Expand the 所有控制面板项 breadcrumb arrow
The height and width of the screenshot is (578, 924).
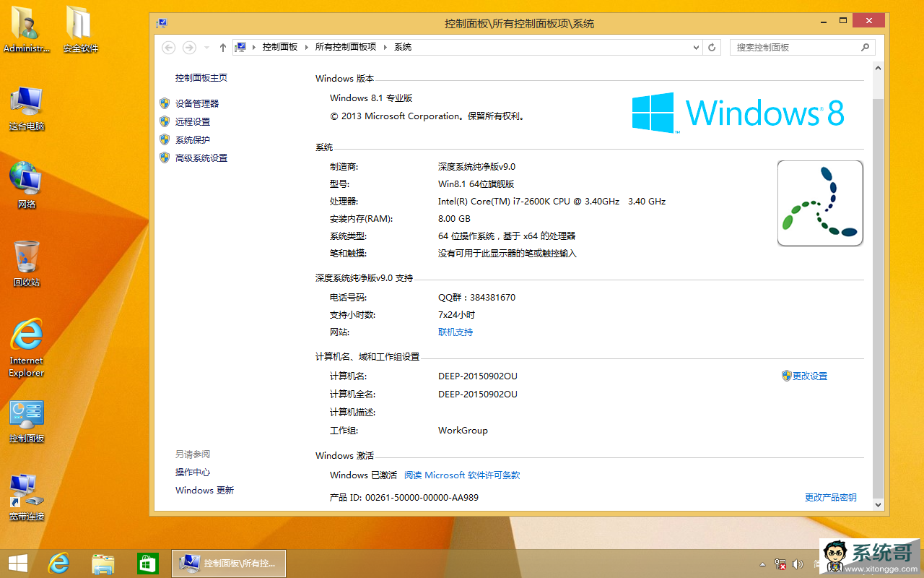coord(385,47)
